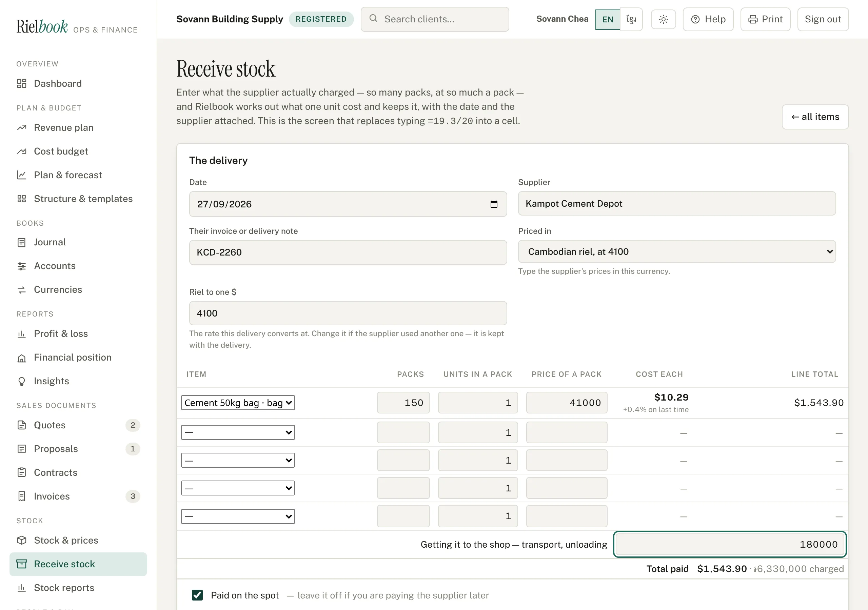Open the fourth row item dropdown

[238, 488]
